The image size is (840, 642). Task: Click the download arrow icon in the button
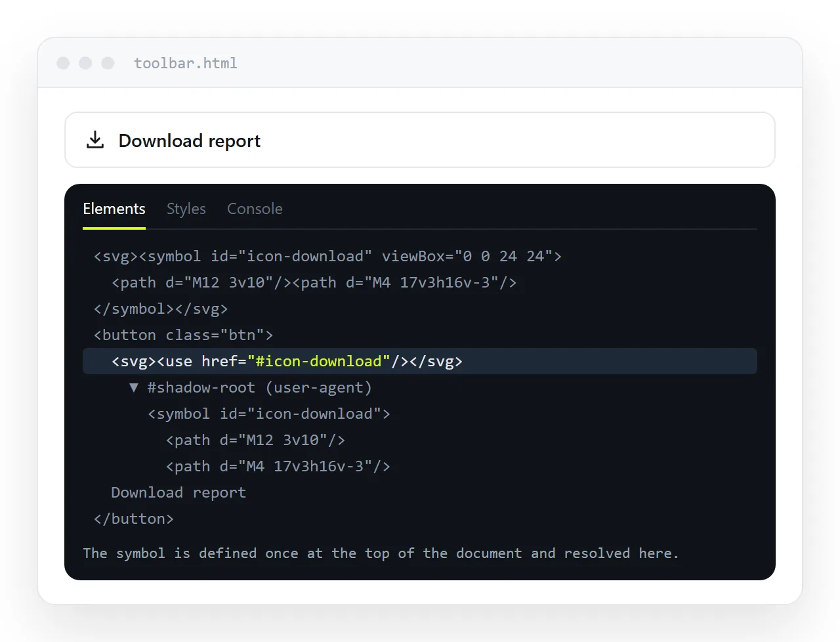pos(95,140)
